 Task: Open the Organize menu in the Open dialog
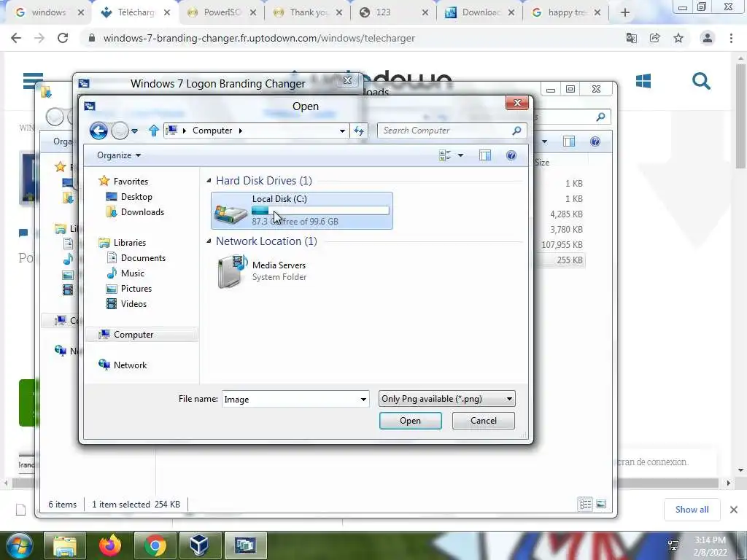coord(119,155)
